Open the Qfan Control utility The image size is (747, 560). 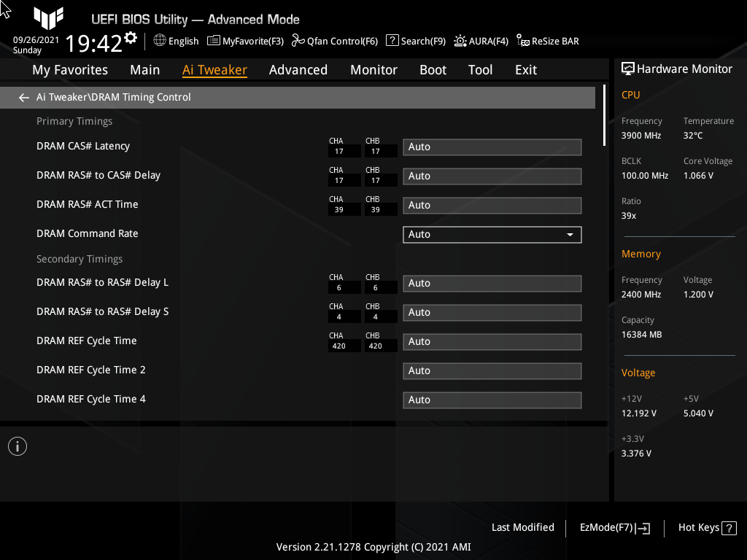point(334,41)
